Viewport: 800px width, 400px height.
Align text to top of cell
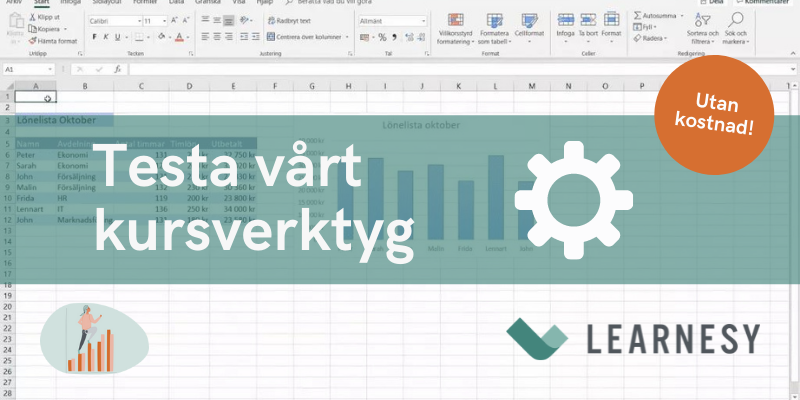(205, 20)
